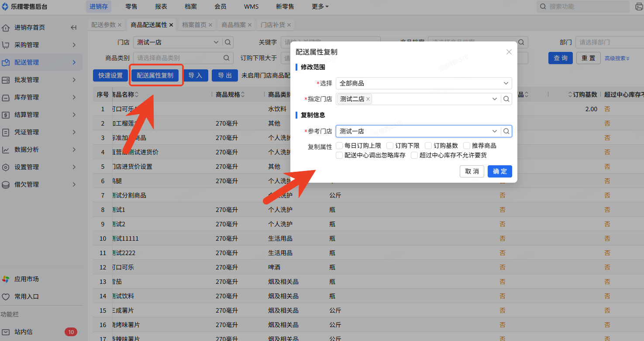Click the search icon in 参考门店 field
The width and height of the screenshot is (644, 341).
(506, 131)
